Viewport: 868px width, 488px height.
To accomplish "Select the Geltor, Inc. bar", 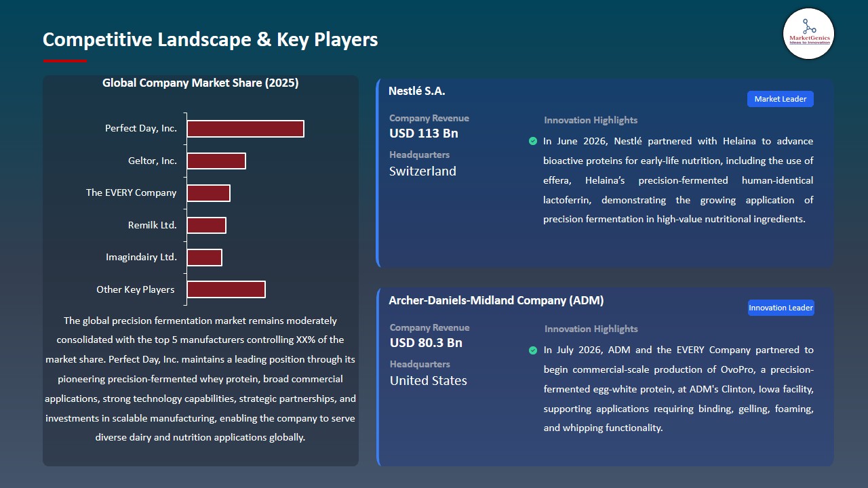I will click(216, 161).
